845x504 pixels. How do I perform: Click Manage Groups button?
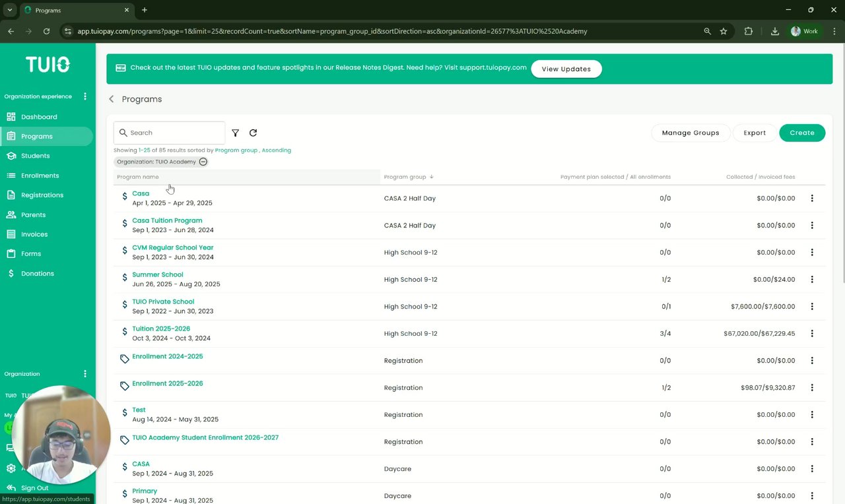tap(691, 133)
